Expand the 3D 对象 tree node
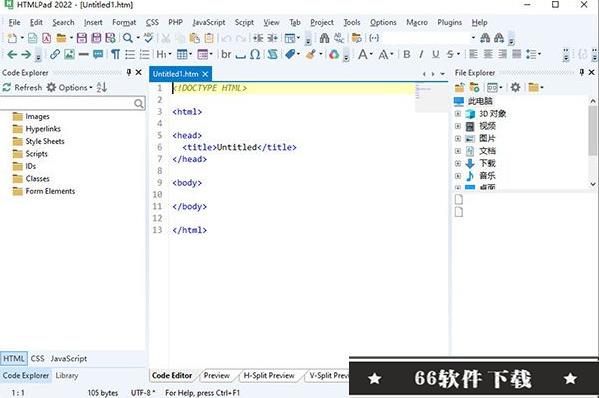This screenshot has height=398, width=599. (458, 113)
